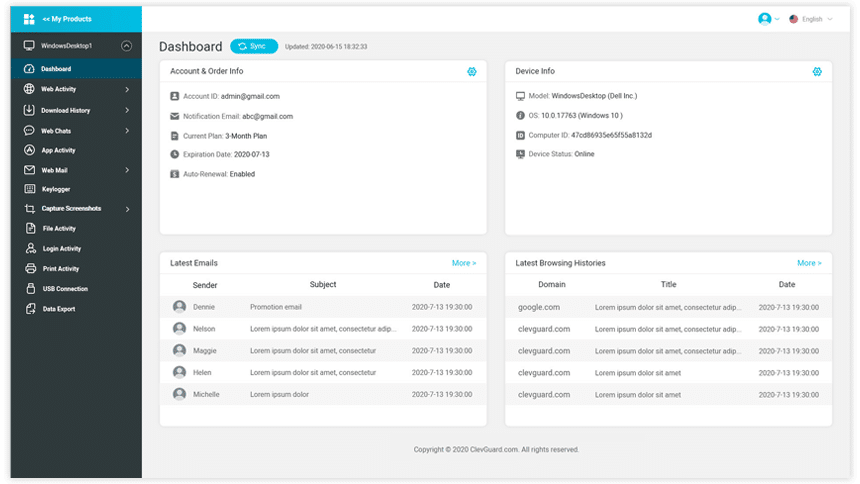The width and height of the screenshot is (860, 484).
Task: Open the English language dropdown
Action: (817, 19)
